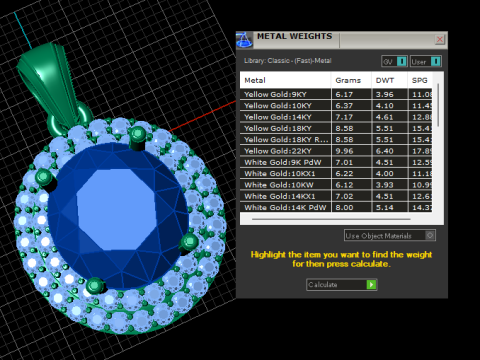Image resolution: width=480 pixels, height=360 pixels.
Task: Click the 9.96 grams value
Action: [344, 151]
